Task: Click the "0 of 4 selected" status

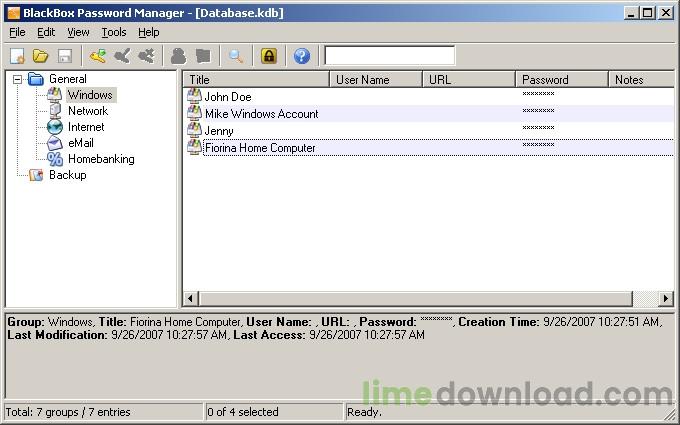Action: click(243, 412)
